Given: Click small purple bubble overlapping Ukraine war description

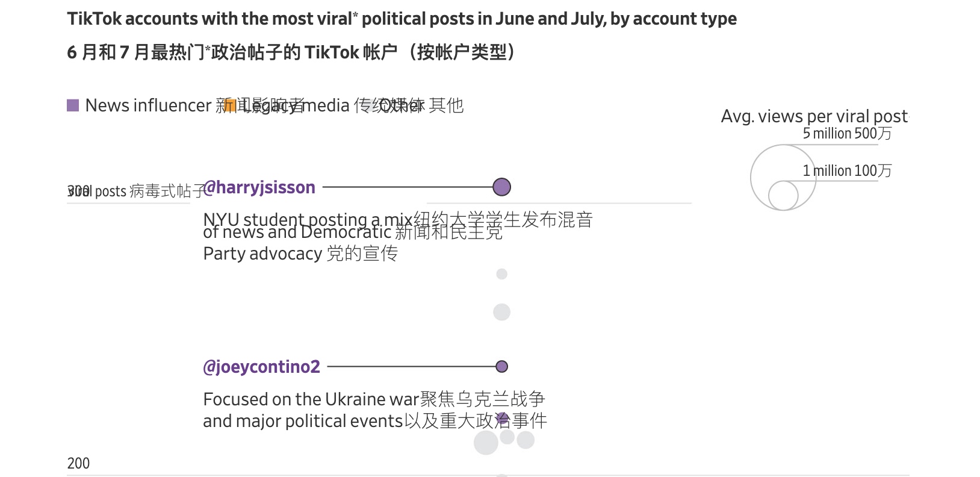Looking at the screenshot, I should pyautogui.click(x=501, y=418).
